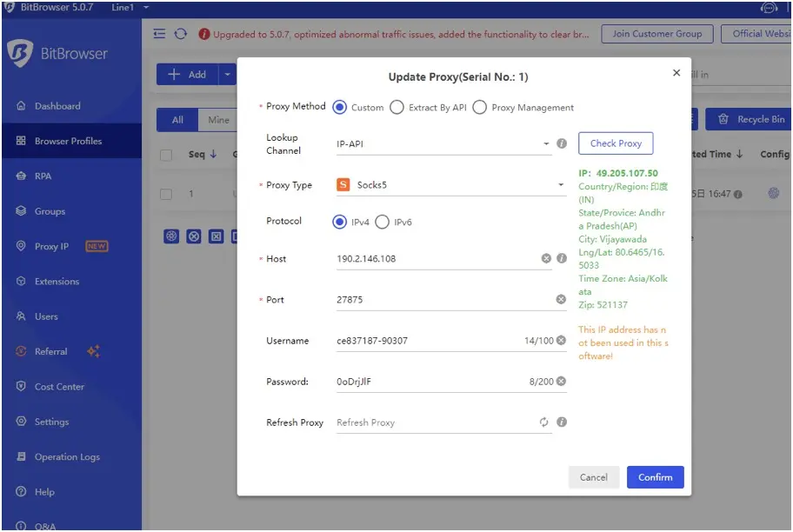The height and width of the screenshot is (532, 793).
Task: Select the Custom proxy method
Action: tap(338, 108)
